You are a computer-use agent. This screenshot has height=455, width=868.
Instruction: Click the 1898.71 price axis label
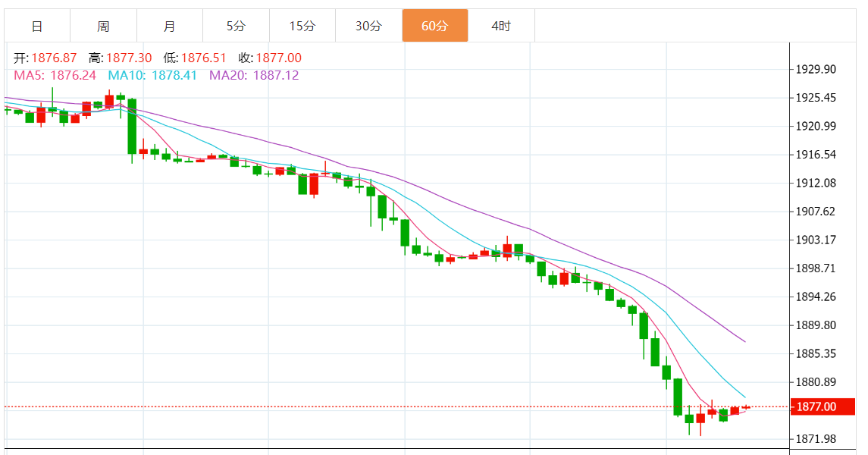(x=816, y=268)
